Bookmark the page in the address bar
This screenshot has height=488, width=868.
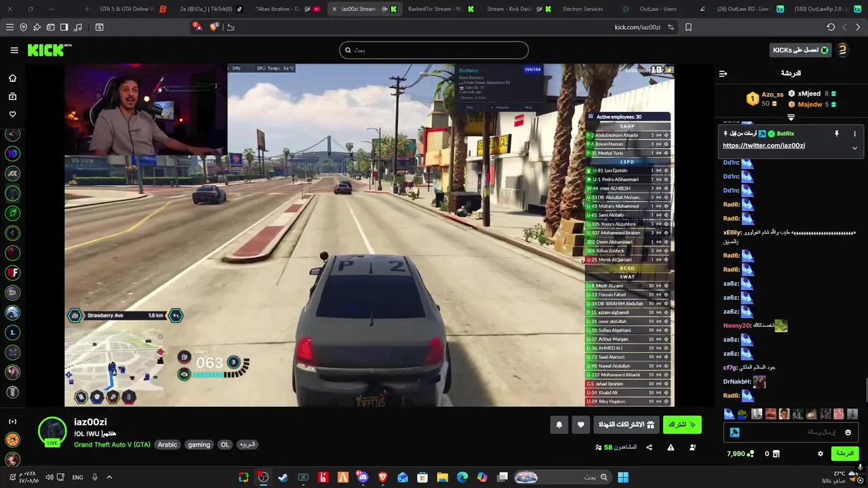[x=688, y=27]
